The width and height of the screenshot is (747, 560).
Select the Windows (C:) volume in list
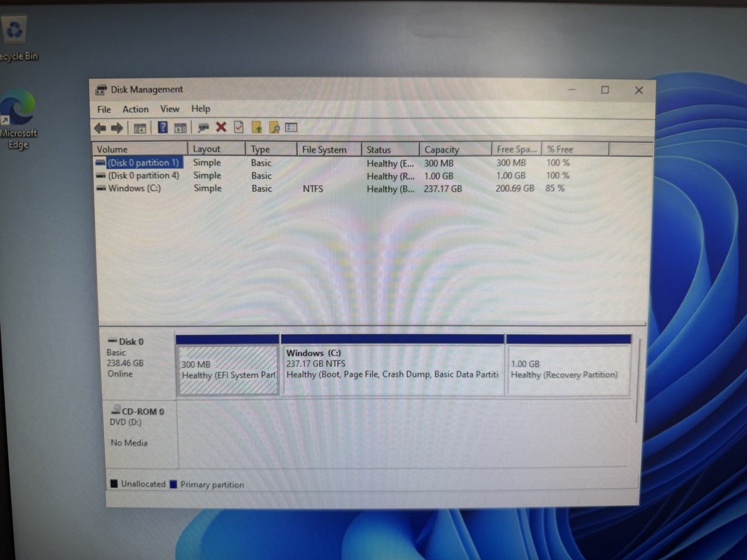point(134,188)
